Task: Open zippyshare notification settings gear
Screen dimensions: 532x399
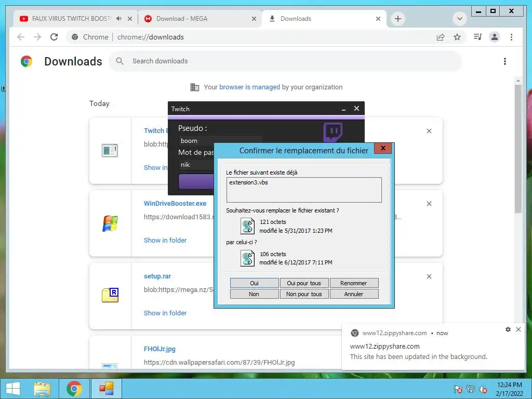Action: pyautogui.click(x=508, y=329)
